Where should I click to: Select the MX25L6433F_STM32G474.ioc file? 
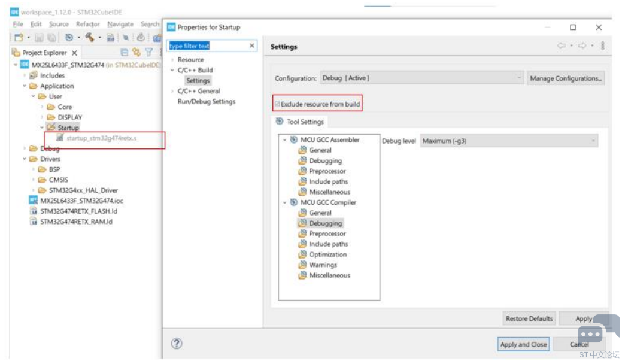pyautogui.click(x=81, y=201)
